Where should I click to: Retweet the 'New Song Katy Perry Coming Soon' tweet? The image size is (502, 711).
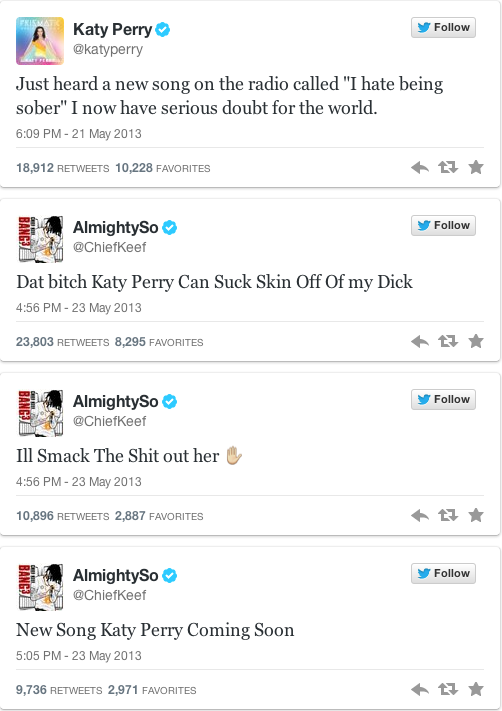448,690
